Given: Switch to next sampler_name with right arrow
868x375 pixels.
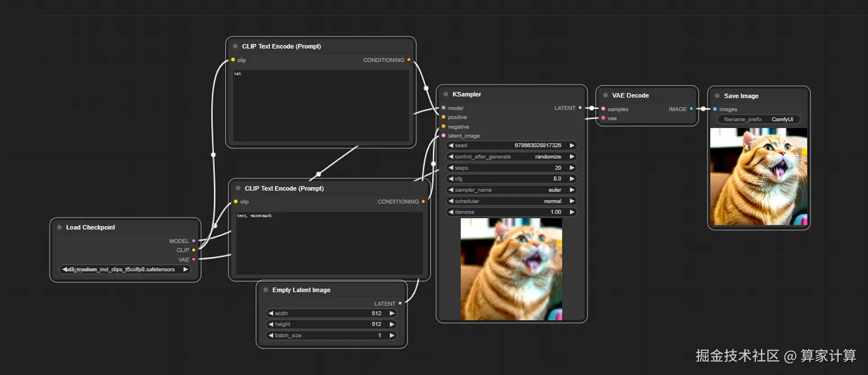Looking at the screenshot, I should [572, 190].
